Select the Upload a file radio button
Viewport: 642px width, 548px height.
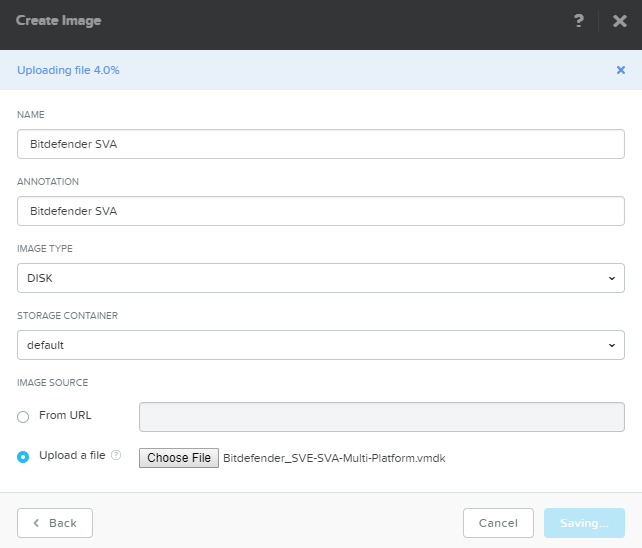click(23, 457)
